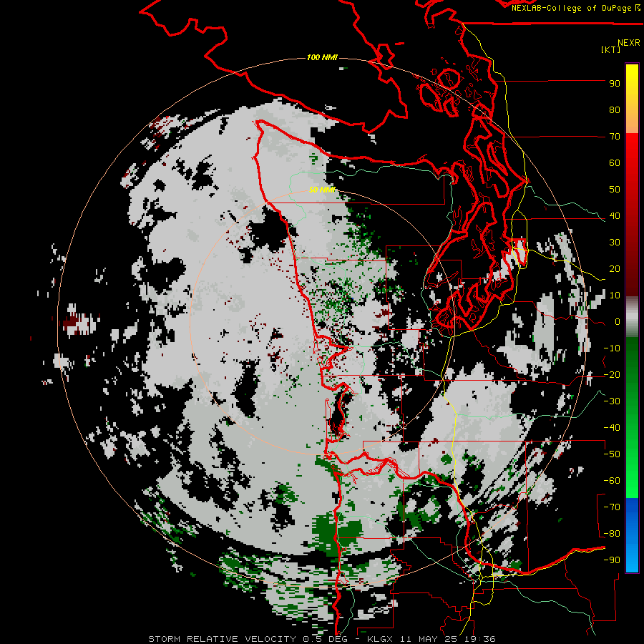The height and width of the screenshot is (644, 644).
Task: Click the 10 value on the velocity scale
Action: (x=615, y=296)
